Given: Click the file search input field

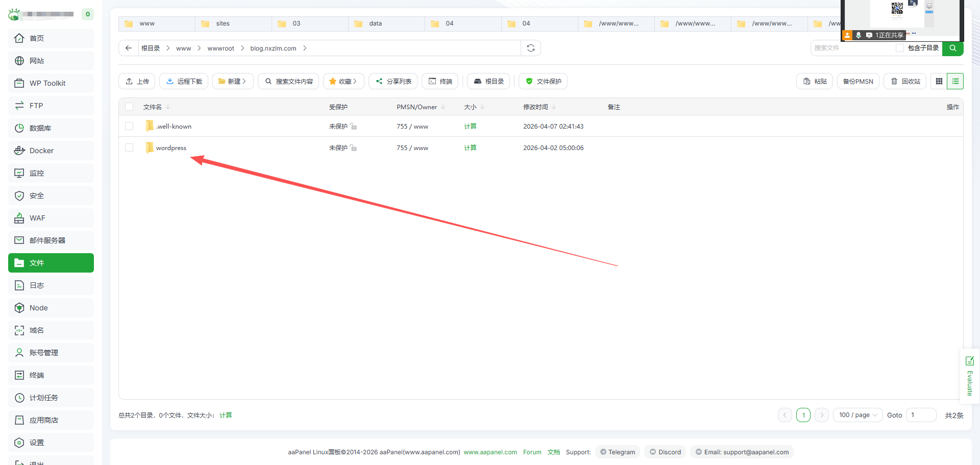Looking at the screenshot, I should (x=852, y=48).
